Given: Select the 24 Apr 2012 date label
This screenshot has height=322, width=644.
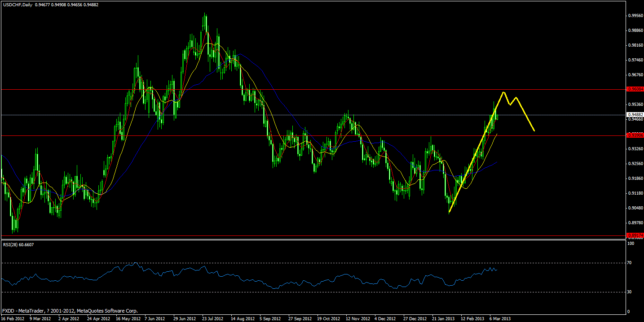Looking at the screenshot, I should (99, 318).
